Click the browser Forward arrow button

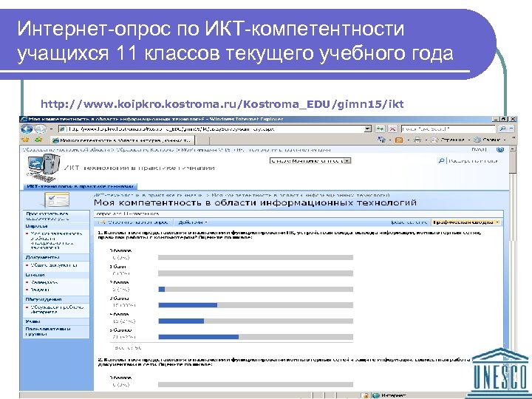pyautogui.click(x=40, y=129)
